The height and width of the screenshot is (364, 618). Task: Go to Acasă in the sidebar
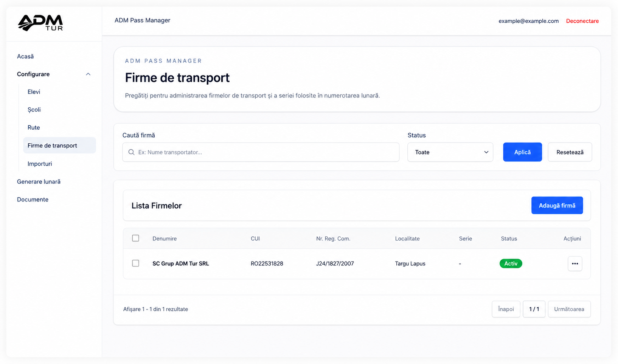pyautogui.click(x=25, y=56)
